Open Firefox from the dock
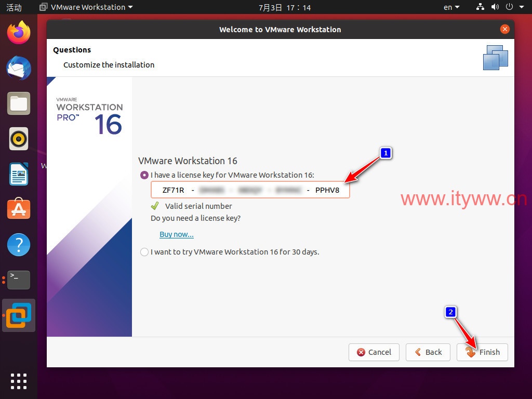 coord(19,33)
